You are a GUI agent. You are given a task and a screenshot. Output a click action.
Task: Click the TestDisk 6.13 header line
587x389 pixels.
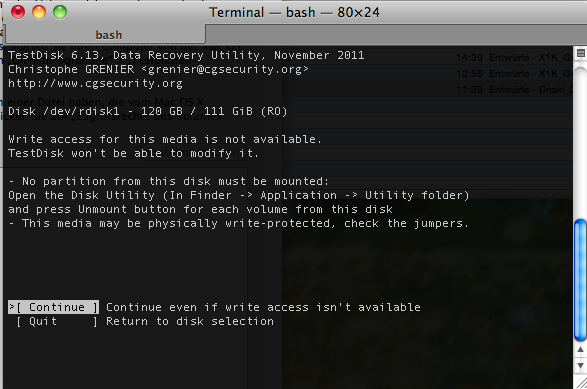(x=186, y=55)
